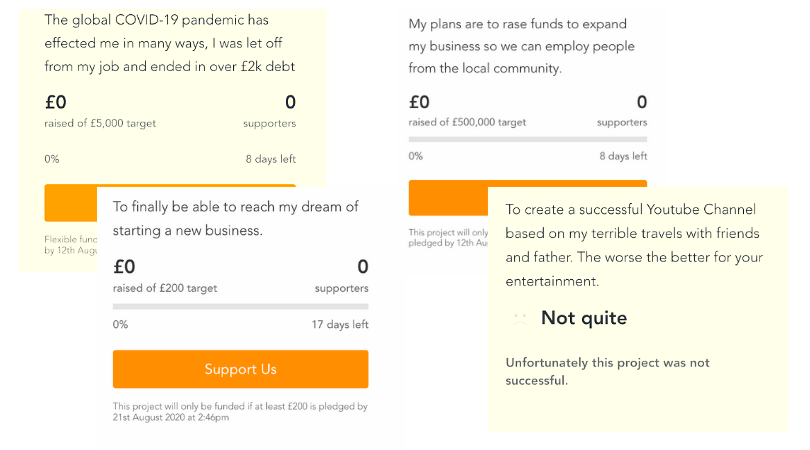
Task: Click the orange Support Us button
Action: (x=240, y=369)
